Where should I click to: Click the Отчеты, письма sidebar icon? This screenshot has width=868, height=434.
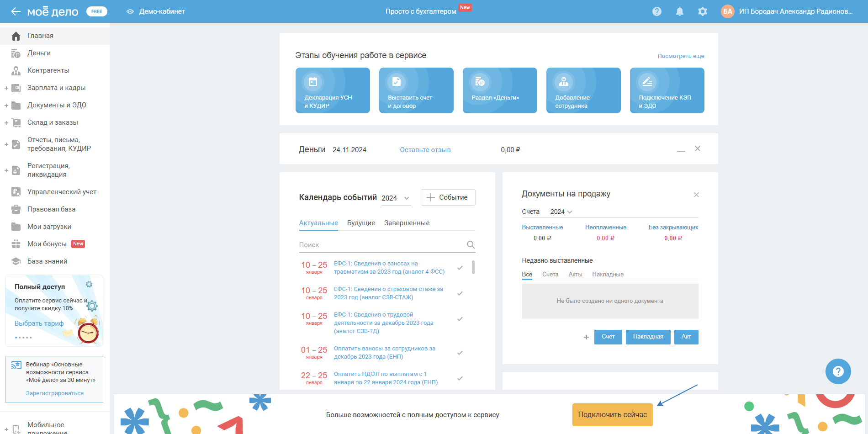pyautogui.click(x=16, y=144)
